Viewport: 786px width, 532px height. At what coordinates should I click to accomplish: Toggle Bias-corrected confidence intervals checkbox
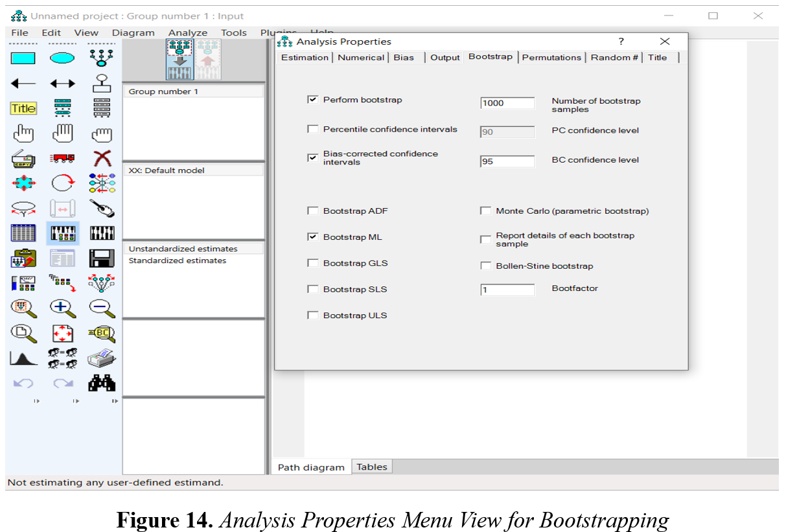pos(313,158)
